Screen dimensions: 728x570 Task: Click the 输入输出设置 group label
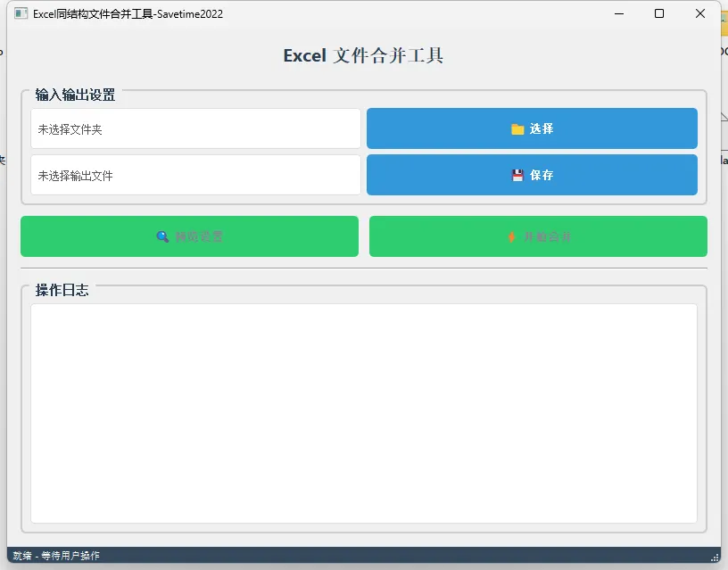75,95
